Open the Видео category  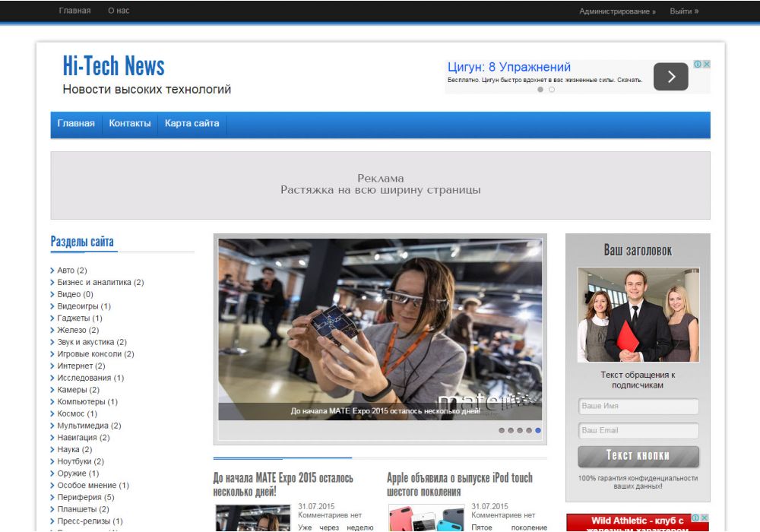[75, 294]
